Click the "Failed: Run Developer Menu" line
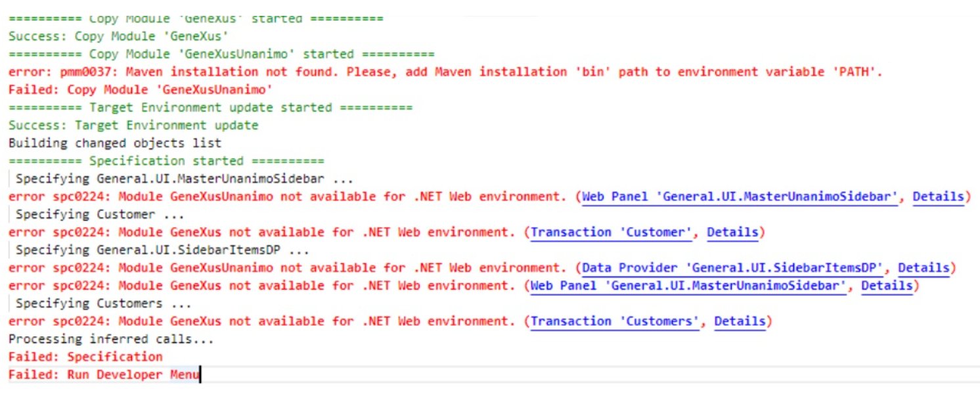This screenshot has height=398, width=980. tap(104, 374)
